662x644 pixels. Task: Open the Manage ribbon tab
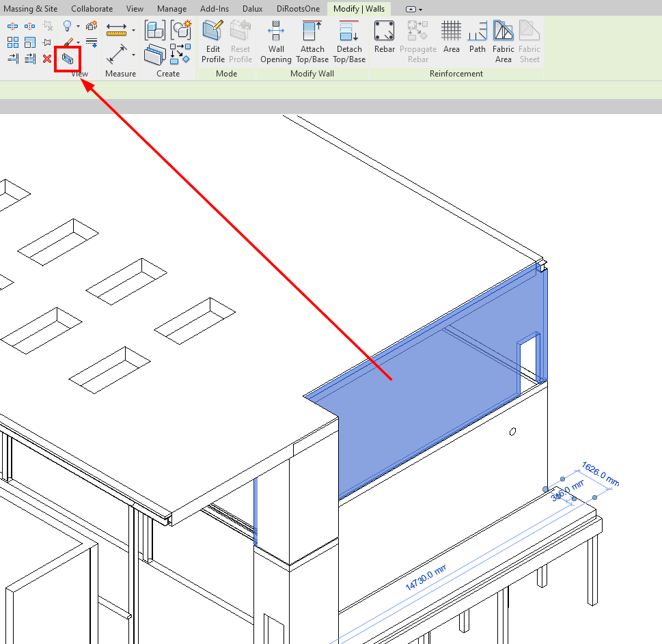pos(171,9)
